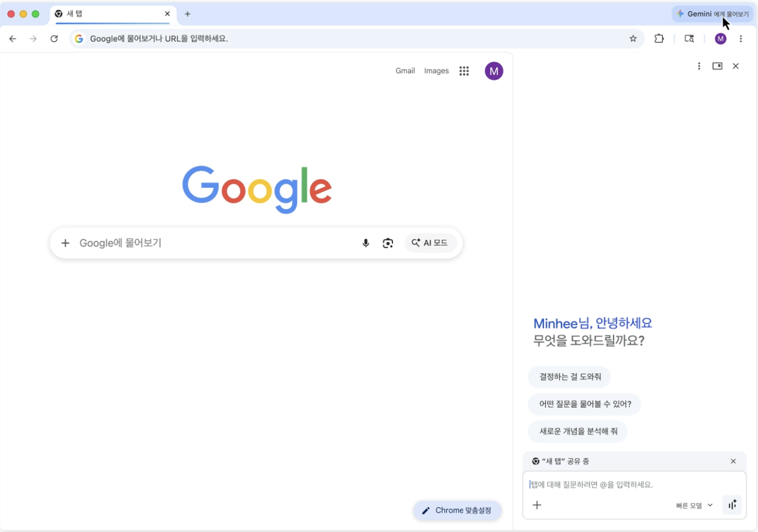Open the 빠른 모델 model selector dropdown
This screenshot has height=532, width=758.
pos(694,505)
